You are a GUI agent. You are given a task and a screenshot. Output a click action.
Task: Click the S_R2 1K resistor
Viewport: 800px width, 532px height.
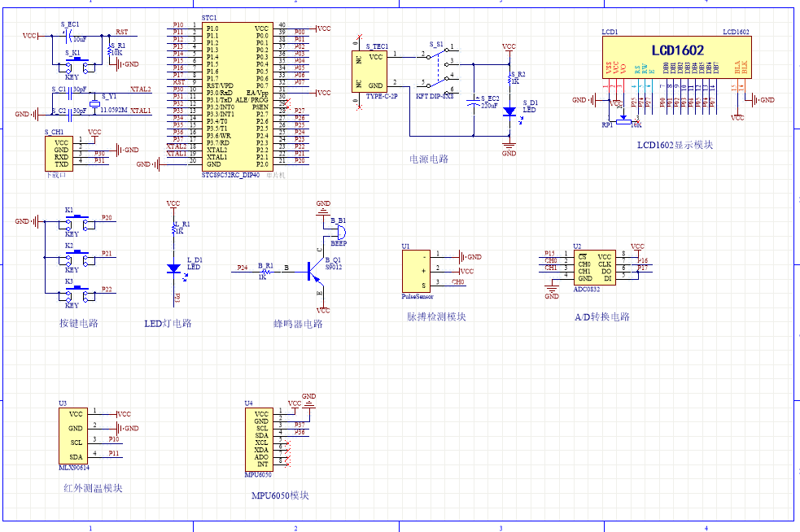coord(509,78)
